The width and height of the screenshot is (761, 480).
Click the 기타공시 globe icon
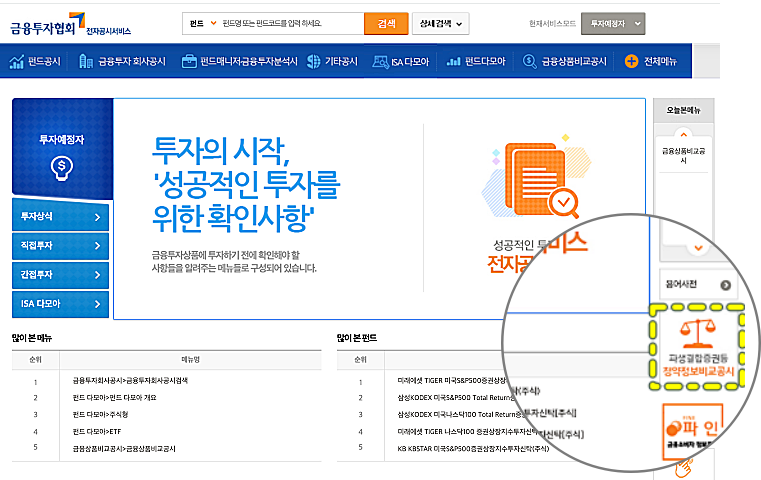coord(314,62)
